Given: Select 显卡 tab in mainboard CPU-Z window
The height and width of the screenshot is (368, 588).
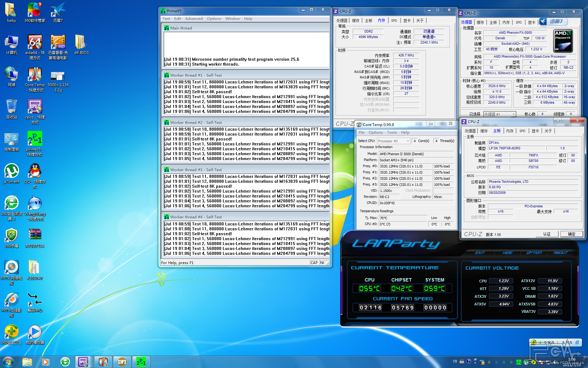Looking at the screenshot, I should [535, 131].
